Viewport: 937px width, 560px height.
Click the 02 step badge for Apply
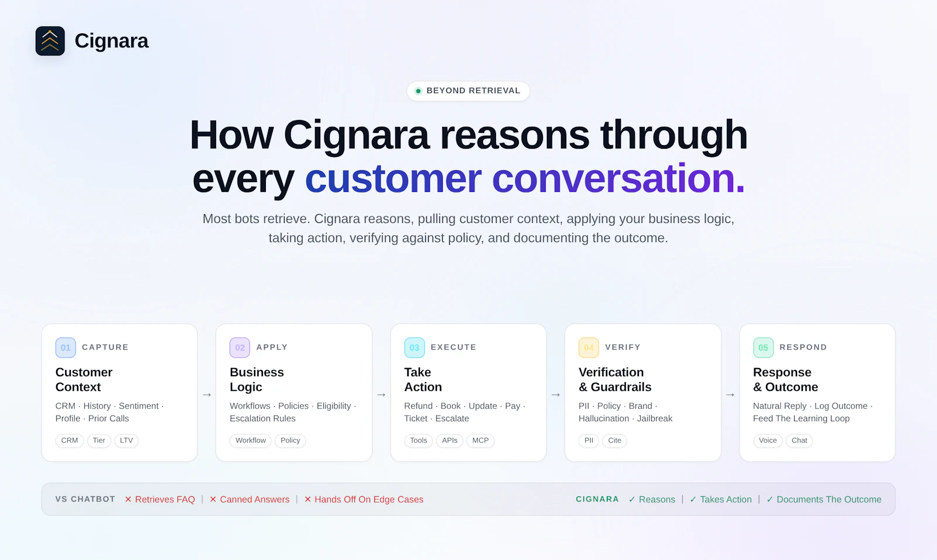tap(240, 348)
